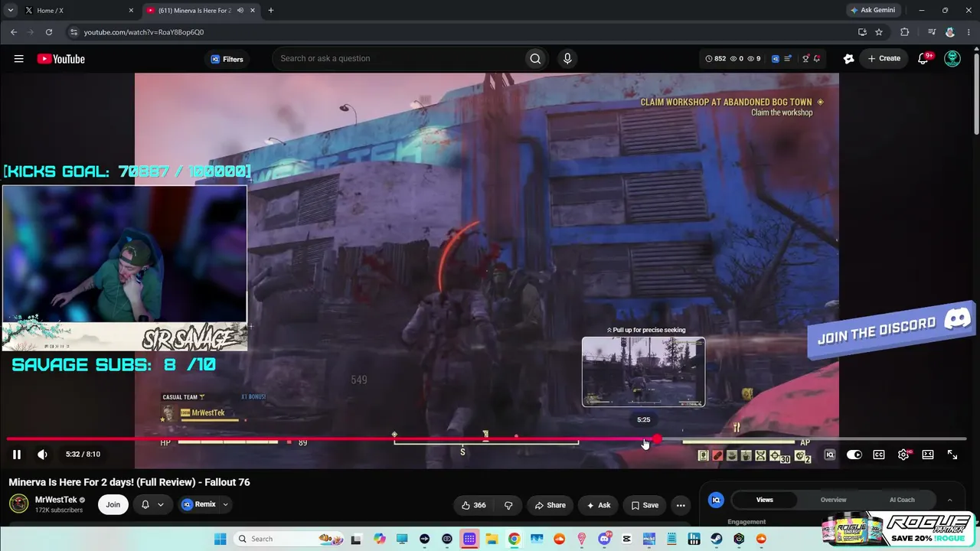The image size is (980, 551).
Task: Open the account avatar menu
Action: pos(952,59)
